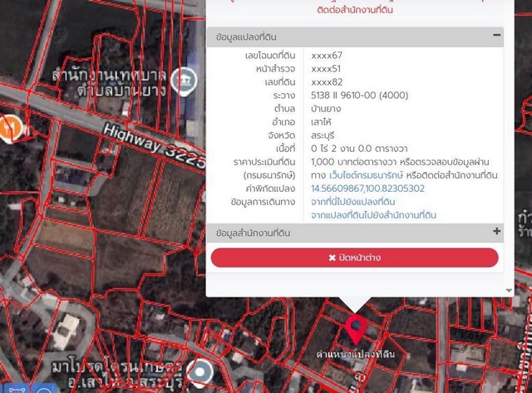Viewport: 532px width, 393px height.
Task: Select the blue measure area tool button
Action: 17,389
